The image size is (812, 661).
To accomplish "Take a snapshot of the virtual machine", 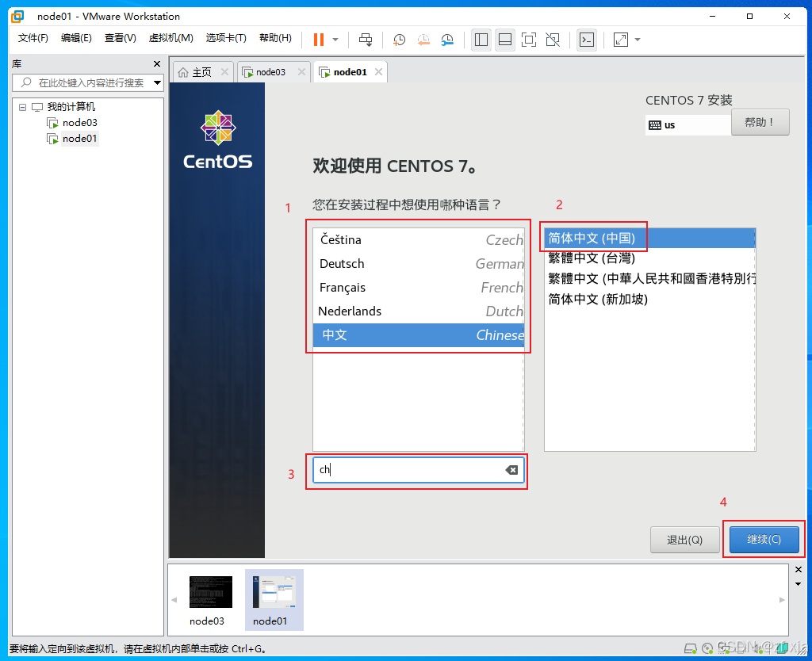I will [400, 40].
